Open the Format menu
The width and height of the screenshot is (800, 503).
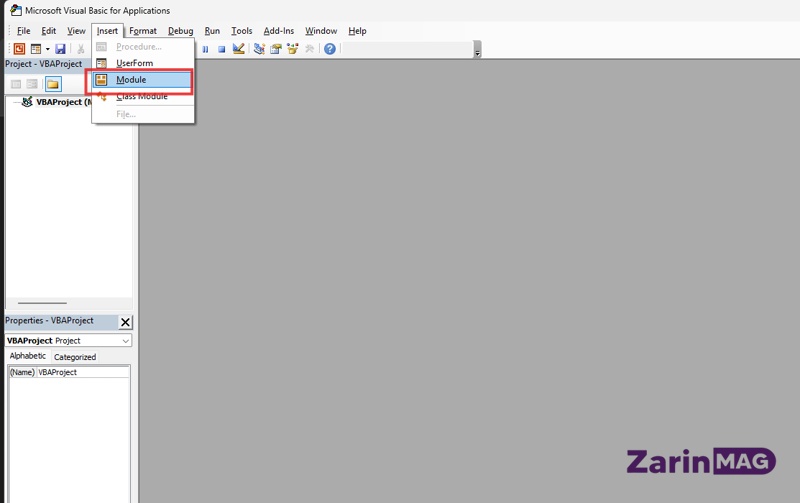pyautogui.click(x=143, y=31)
